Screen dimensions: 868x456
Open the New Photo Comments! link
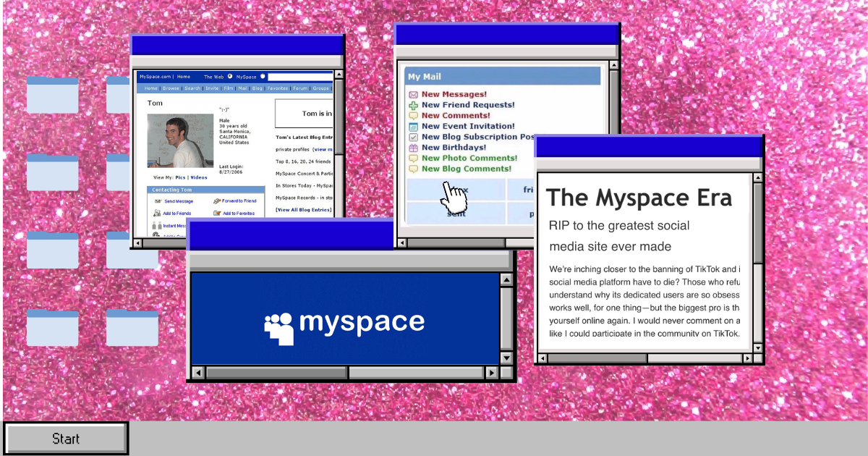[x=469, y=158]
